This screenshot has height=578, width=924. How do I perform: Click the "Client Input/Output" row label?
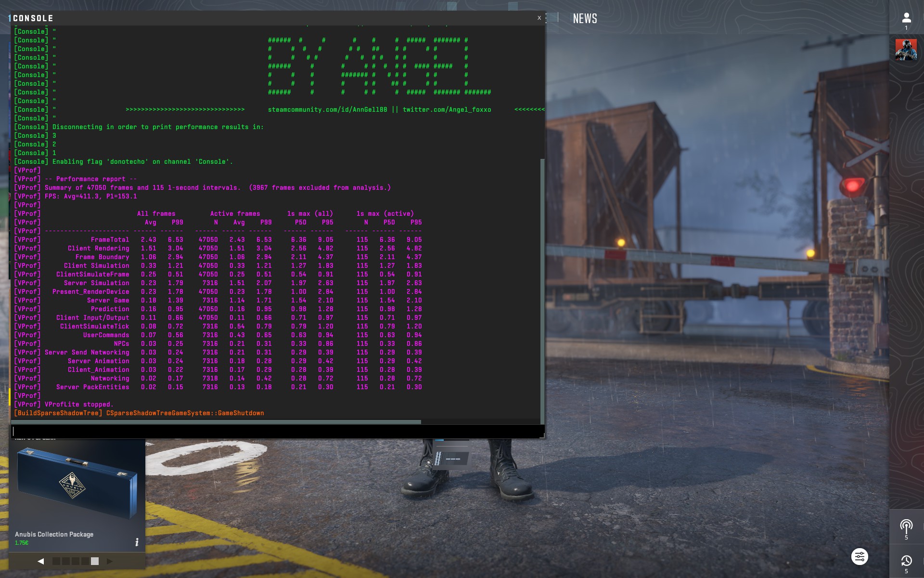pyautogui.click(x=93, y=318)
